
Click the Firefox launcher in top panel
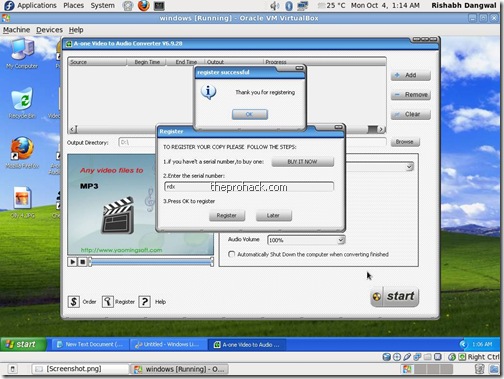pyautogui.click(x=144, y=5)
